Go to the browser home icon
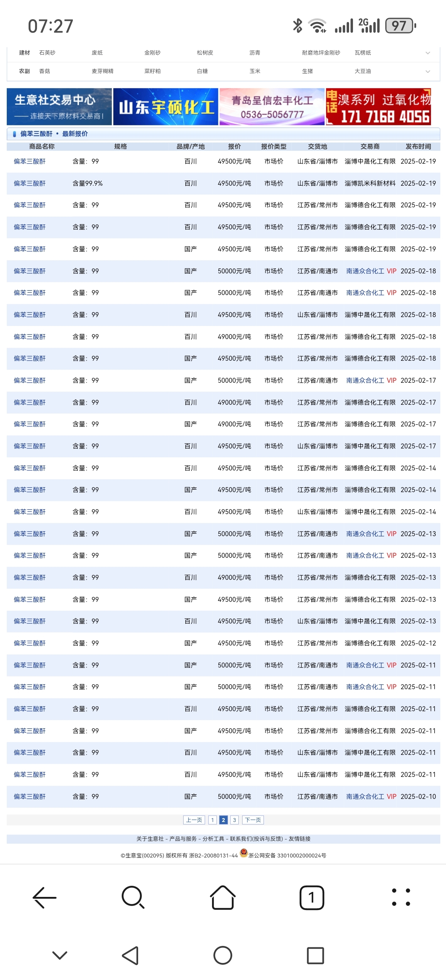446x980 pixels. 223,898
